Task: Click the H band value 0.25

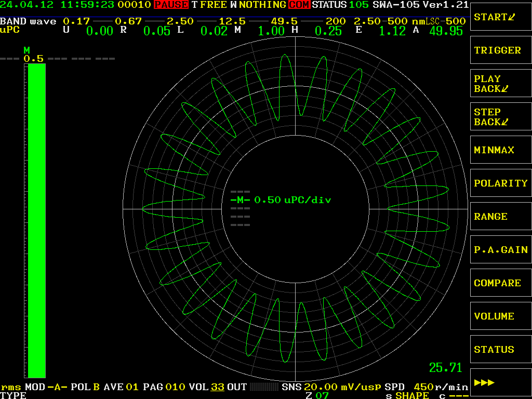Action: pos(328,31)
